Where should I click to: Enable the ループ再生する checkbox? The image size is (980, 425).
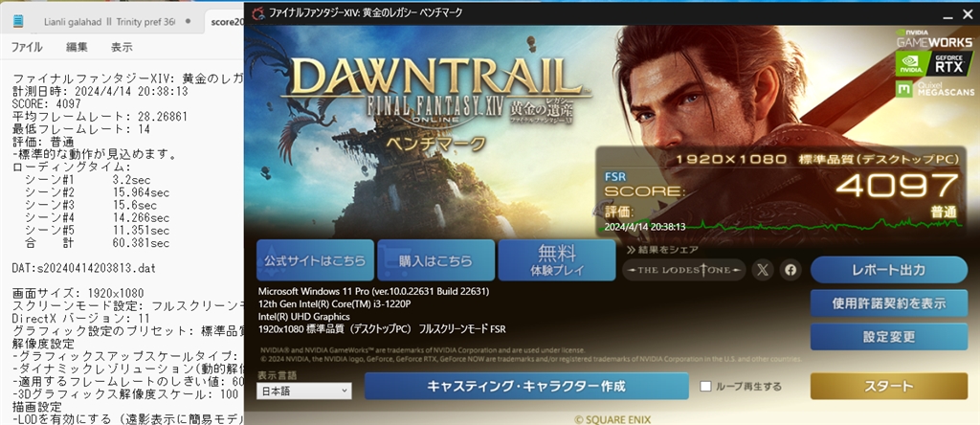pyautogui.click(x=705, y=387)
